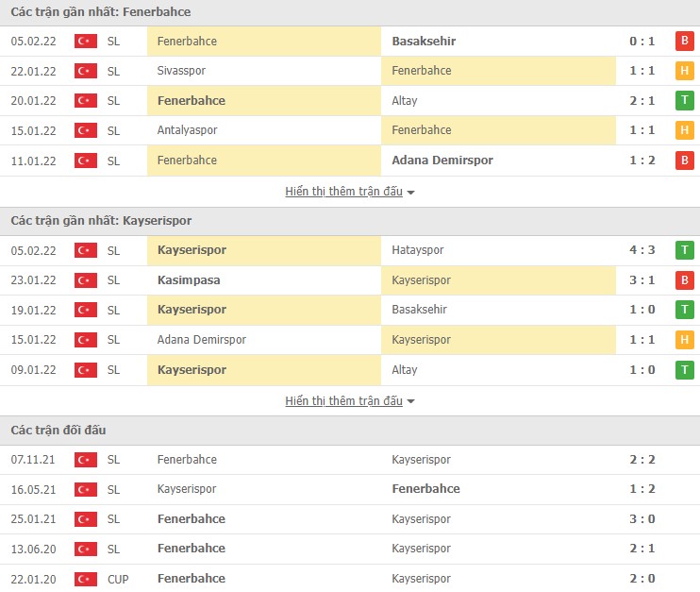Click the 3 : 0 score on the 25.01.21 match
Viewport: 700px width, 592px height.
(642, 518)
